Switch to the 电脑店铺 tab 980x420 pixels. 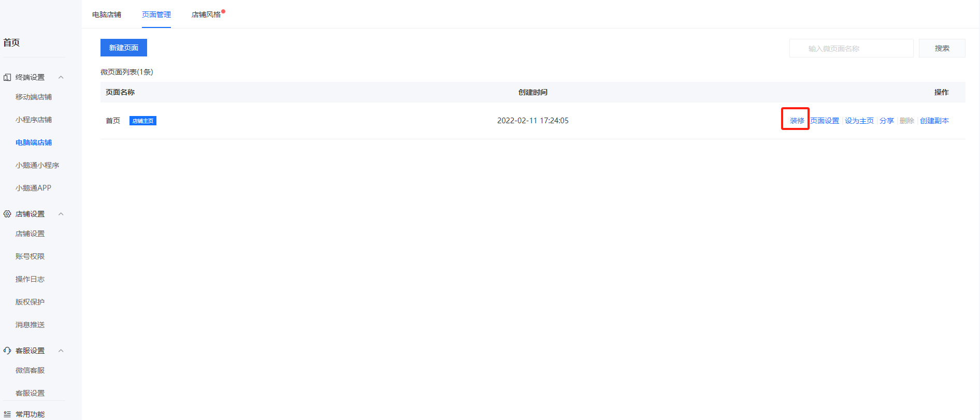pos(107,15)
